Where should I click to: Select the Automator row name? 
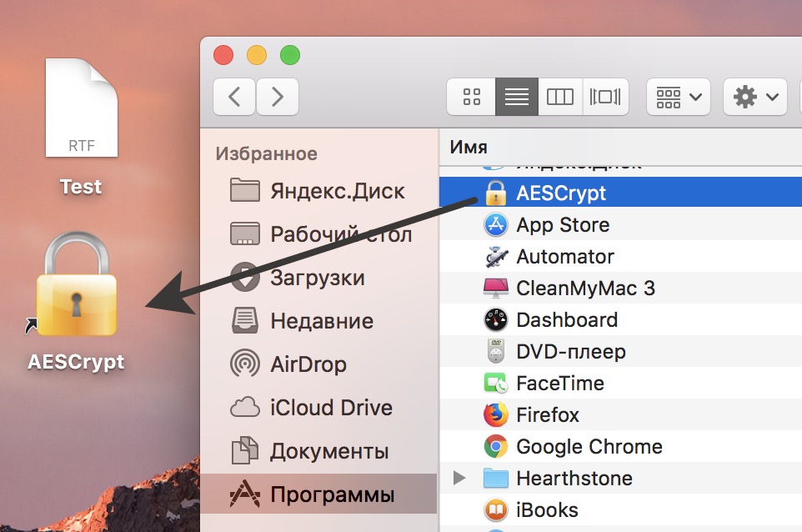coord(565,257)
